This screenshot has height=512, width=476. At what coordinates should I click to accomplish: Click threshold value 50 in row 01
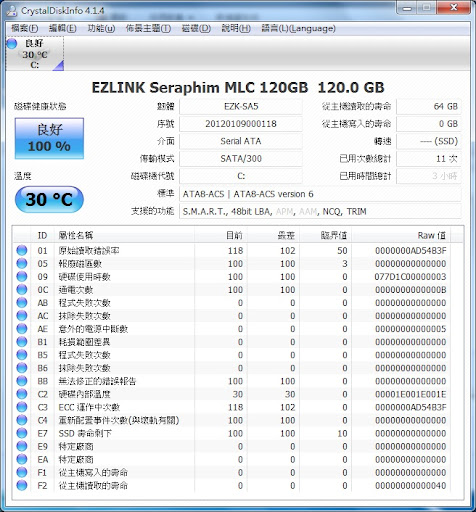point(342,251)
